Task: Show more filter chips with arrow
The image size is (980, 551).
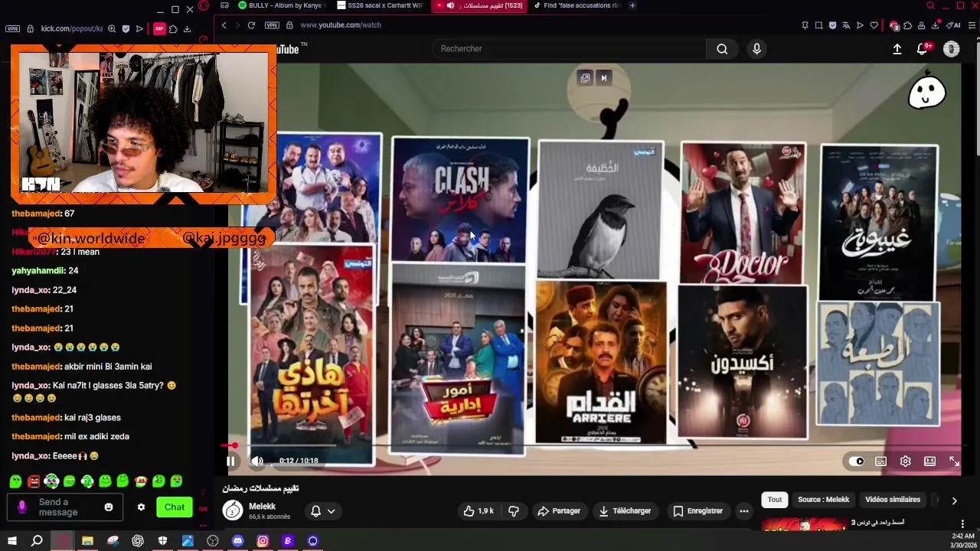Action: 954,500
